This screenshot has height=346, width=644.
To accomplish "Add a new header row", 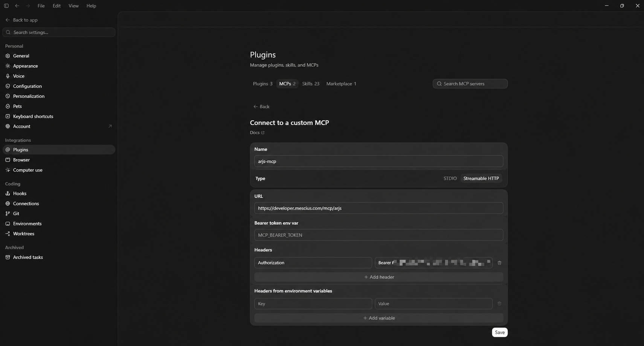I will click(379, 277).
